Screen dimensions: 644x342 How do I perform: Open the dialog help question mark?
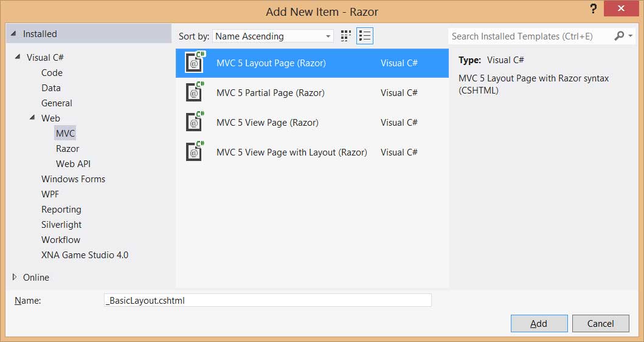click(x=594, y=9)
